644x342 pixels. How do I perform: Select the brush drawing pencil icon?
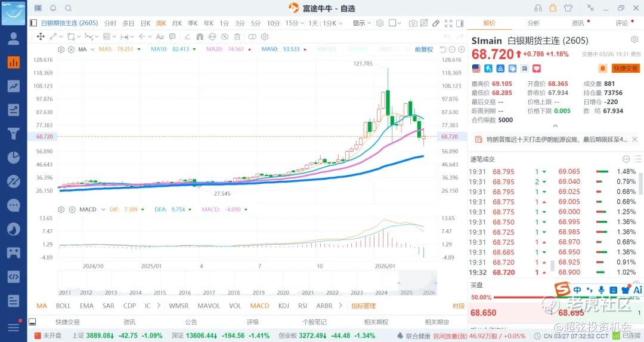point(436,23)
